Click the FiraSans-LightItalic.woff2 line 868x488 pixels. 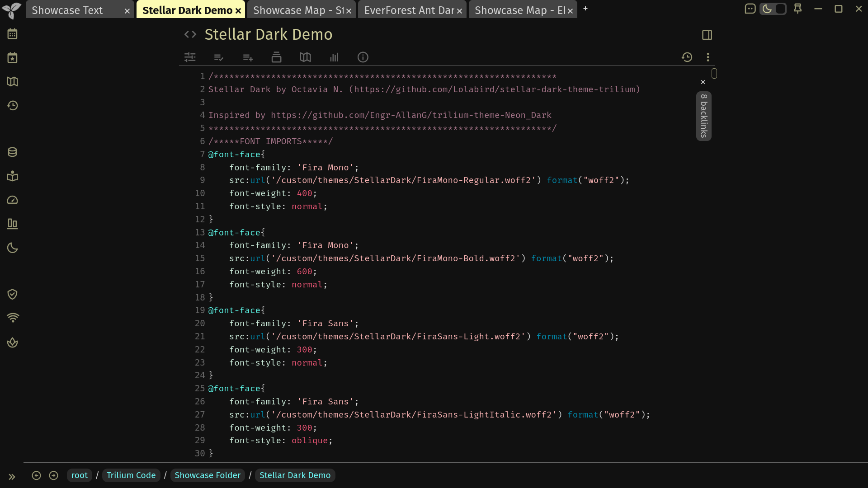click(x=439, y=415)
